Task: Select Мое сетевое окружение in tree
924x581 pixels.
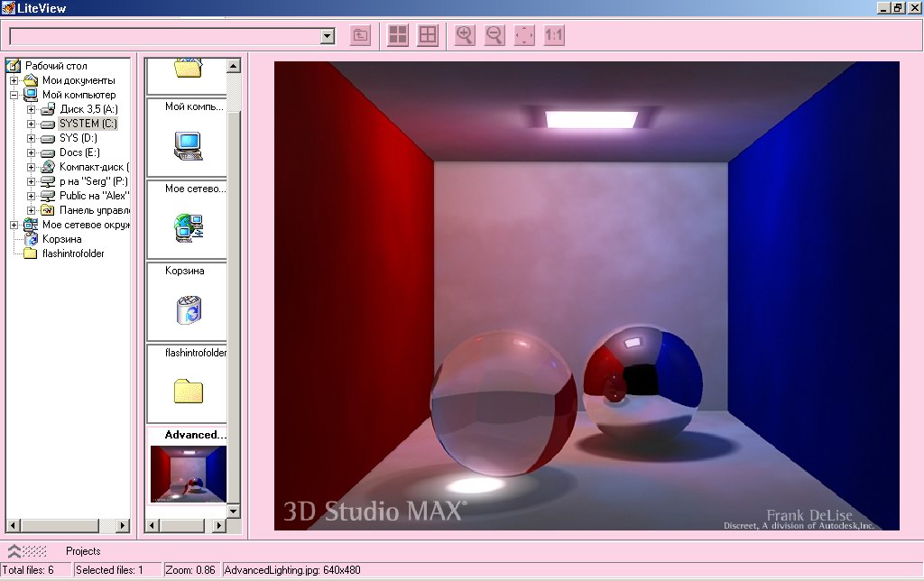Action: pos(86,225)
